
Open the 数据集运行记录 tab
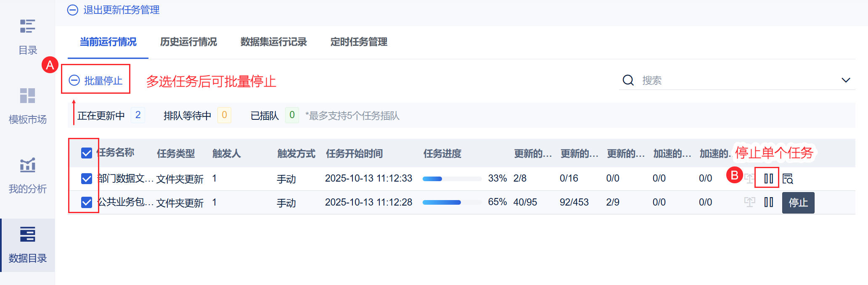273,42
